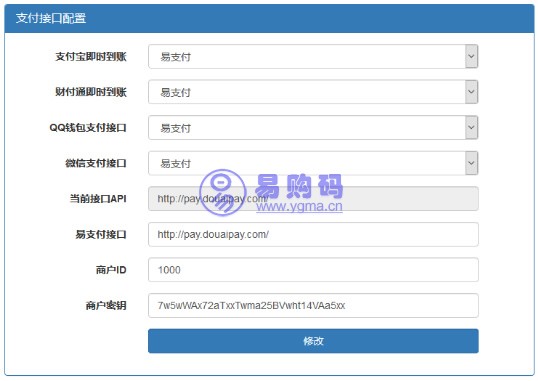The width and height of the screenshot is (538, 381).
Task: Click the 修改 submit button
Action: click(313, 341)
